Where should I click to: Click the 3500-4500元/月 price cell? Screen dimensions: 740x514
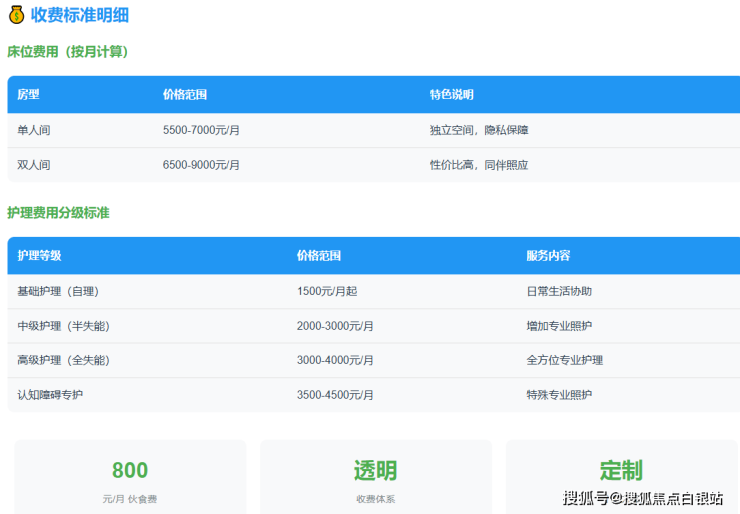[x=335, y=395]
